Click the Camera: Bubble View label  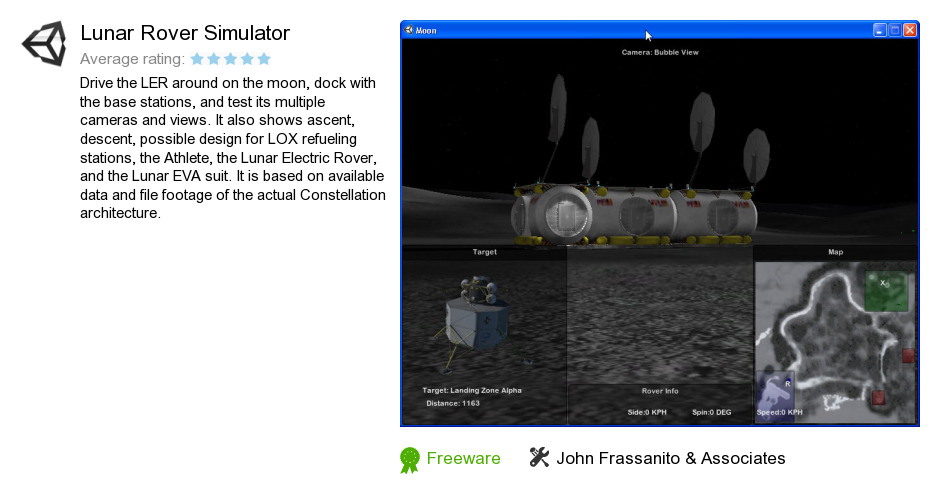point(660,52)
